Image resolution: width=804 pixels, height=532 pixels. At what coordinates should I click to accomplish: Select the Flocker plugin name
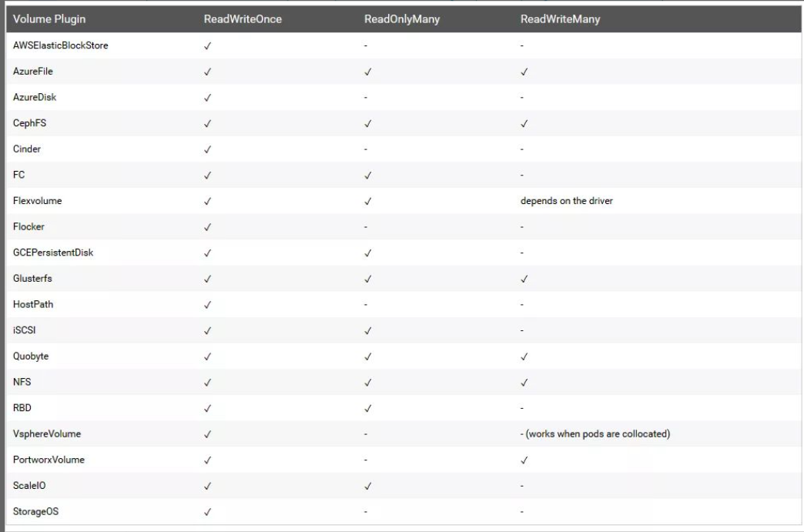click(x=28, y=226)
